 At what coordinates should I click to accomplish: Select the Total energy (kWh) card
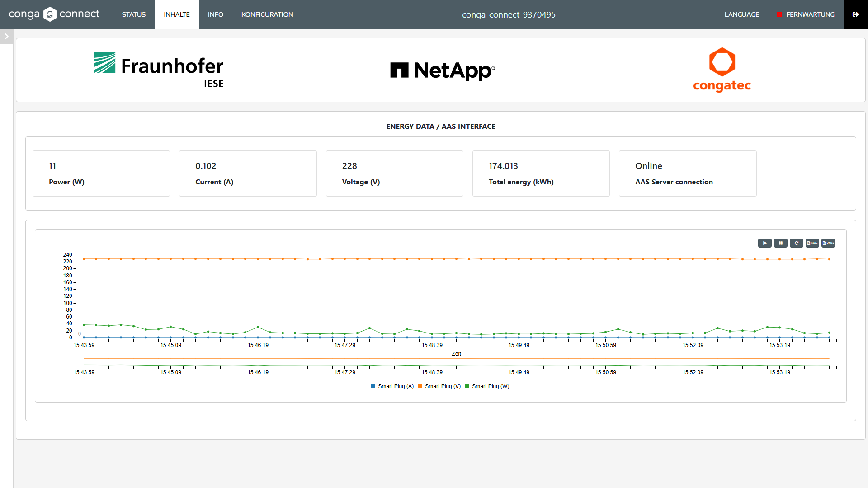[x=541, y=174]
